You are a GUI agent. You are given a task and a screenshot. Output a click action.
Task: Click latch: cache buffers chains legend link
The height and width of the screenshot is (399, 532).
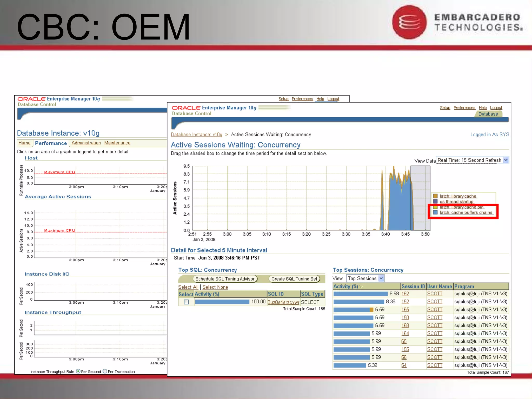tap(466, 212)
